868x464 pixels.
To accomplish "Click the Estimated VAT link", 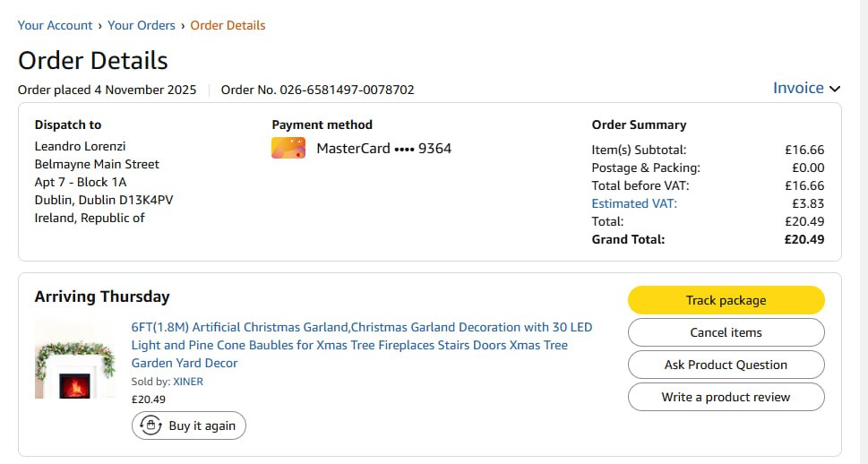I will point(634,203).
